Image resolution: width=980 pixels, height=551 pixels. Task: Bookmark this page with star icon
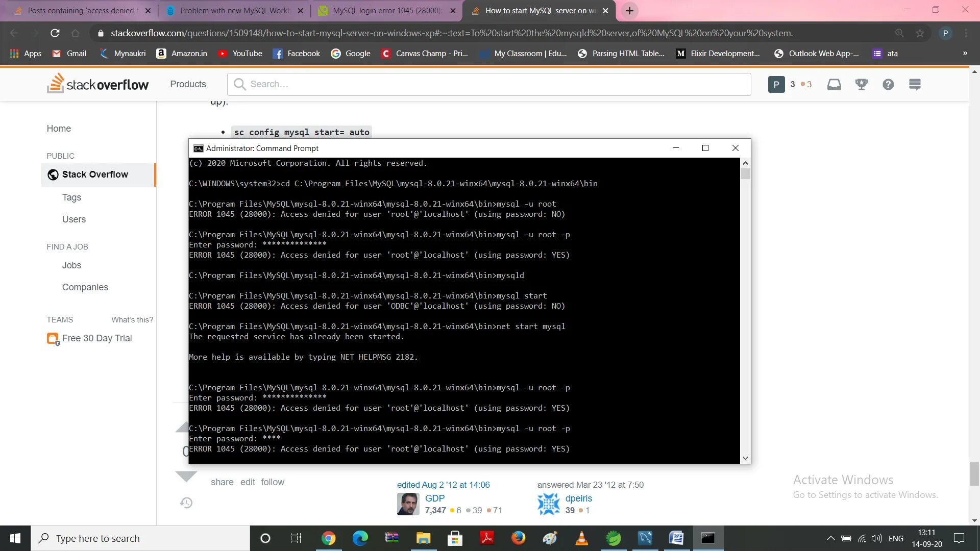920,33
